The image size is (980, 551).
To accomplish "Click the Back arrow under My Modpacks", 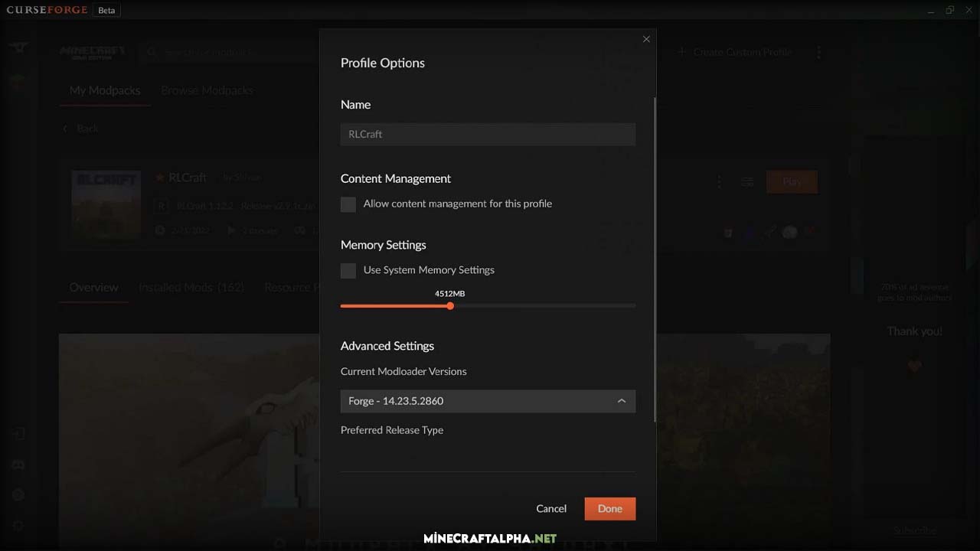I will (x=65, y=129).
